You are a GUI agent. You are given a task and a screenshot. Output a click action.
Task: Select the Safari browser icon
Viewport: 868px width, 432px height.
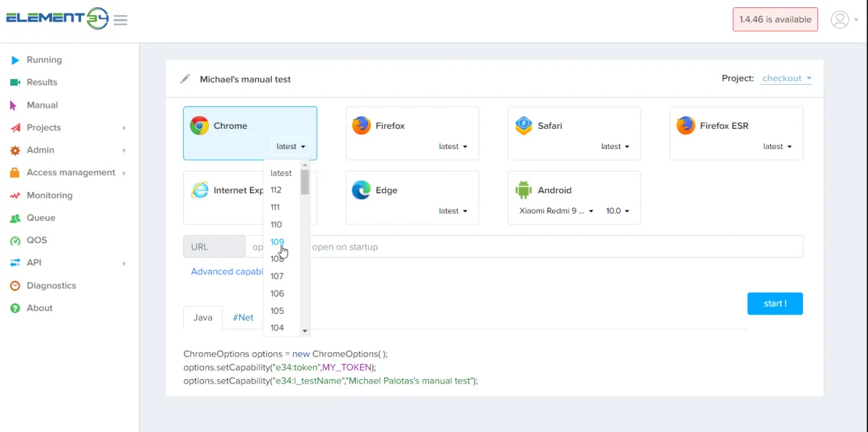point(524,126)
